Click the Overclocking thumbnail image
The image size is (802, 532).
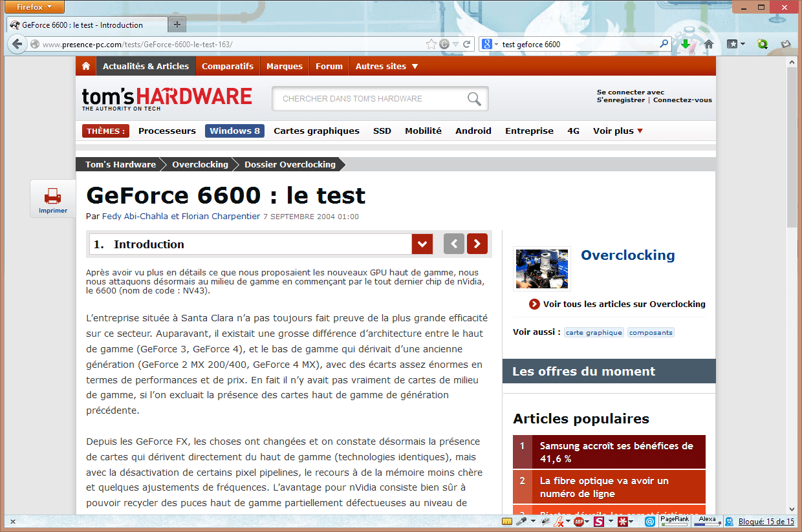(542, 269)
